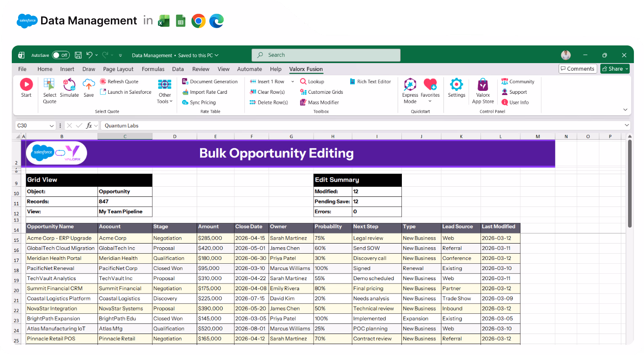
Task: Open the Name Box dropdown arrow
Action: (x=52, y=126)
